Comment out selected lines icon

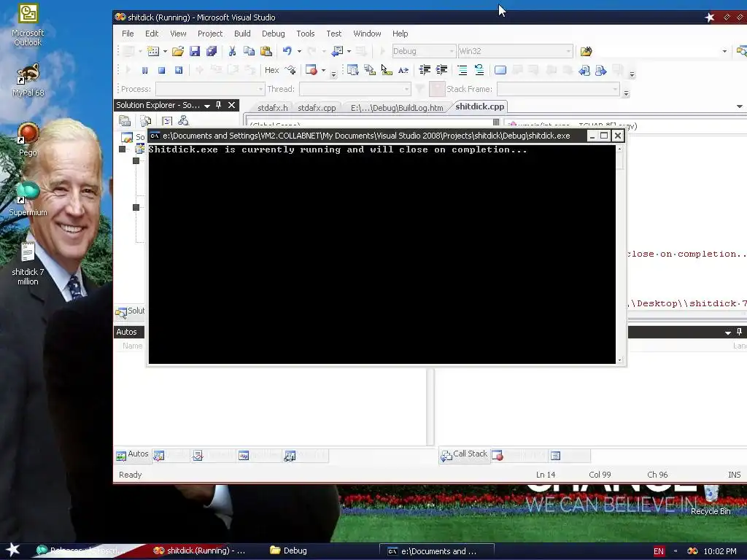coord(462,71)
